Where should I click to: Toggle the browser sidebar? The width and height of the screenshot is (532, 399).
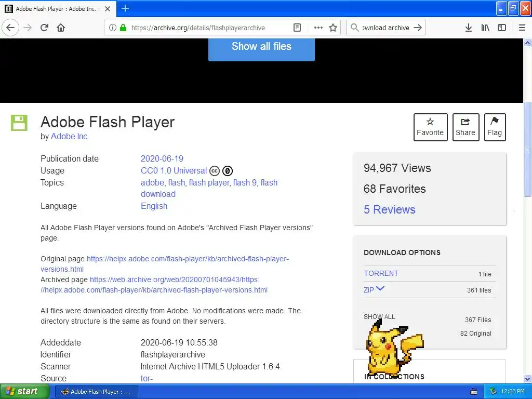(x=502, y=28)
